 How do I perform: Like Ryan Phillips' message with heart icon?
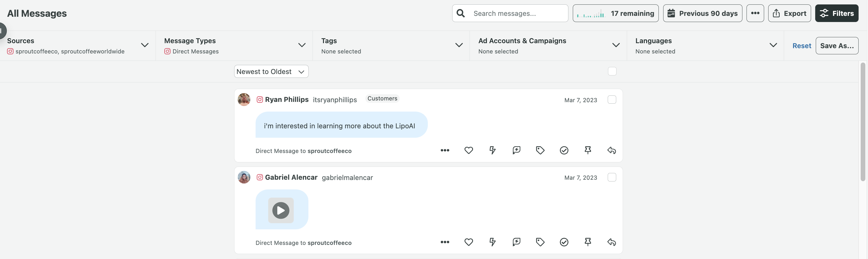point(468,150)
